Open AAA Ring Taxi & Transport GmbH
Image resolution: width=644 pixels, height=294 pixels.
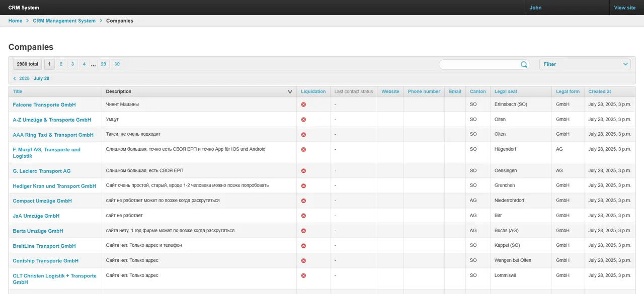pos(53,135)
